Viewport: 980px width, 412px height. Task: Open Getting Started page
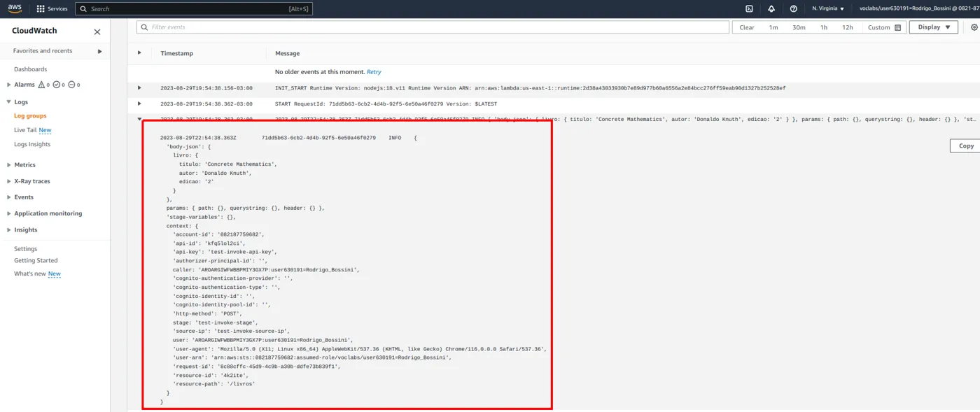(x=36, y=261)
